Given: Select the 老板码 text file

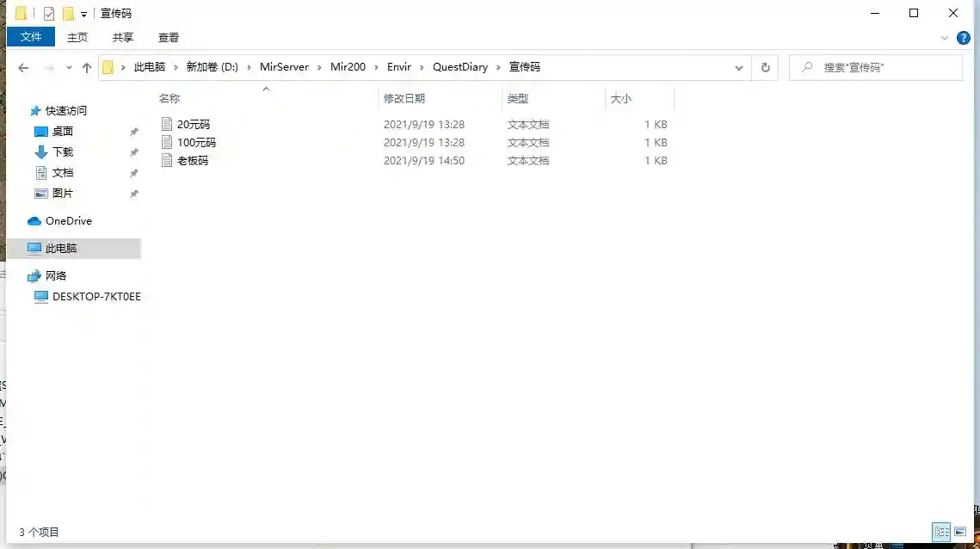Looking at the screenshot, I should coord(193,161).
